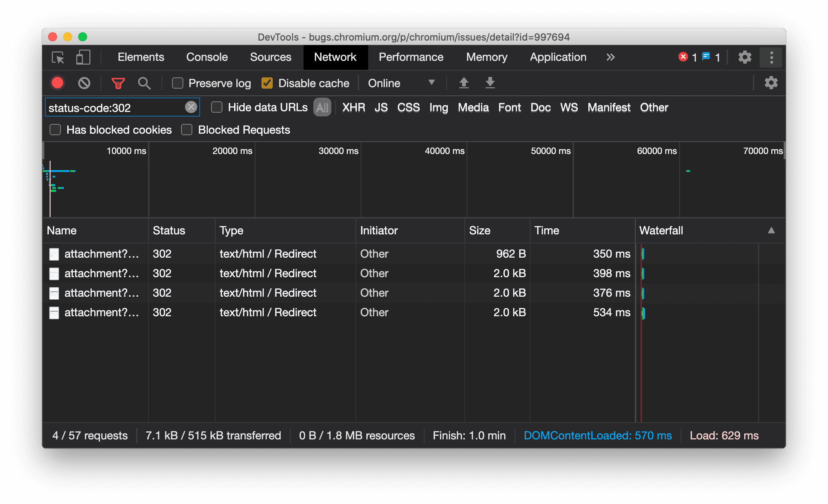
Task: Click the upload throttle arrow icon
Action: tap(464, 82)
